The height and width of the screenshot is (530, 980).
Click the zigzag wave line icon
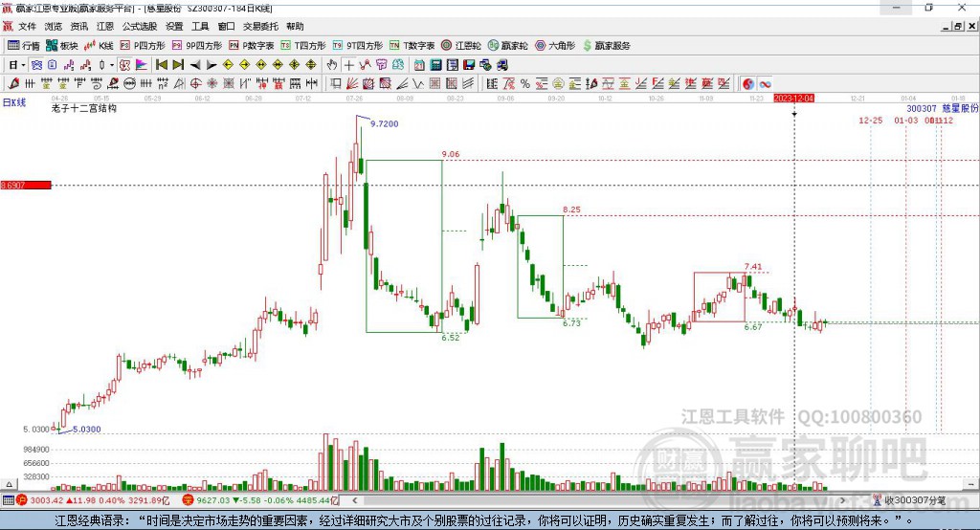tap(418, 84)
